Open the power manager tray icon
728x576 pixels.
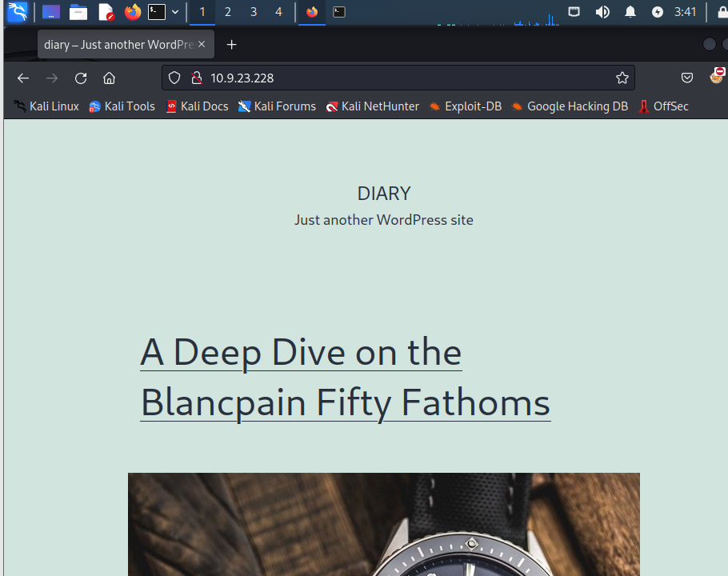658,12
